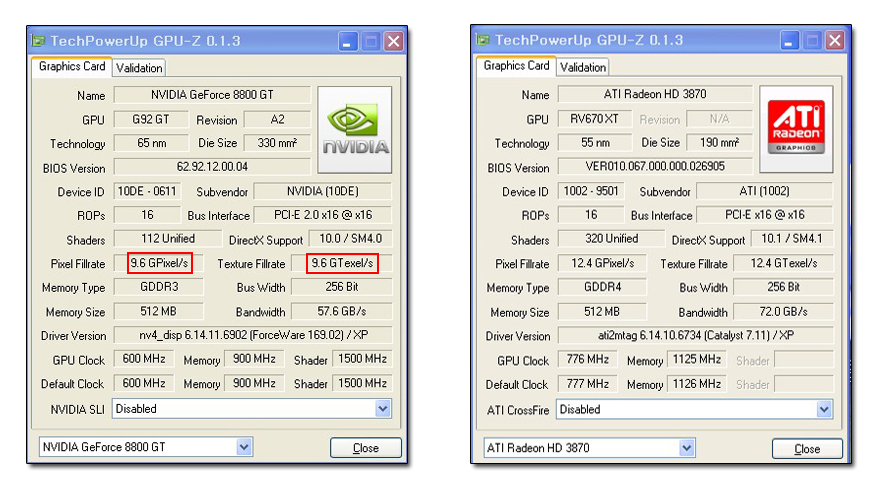Click 9.6 GPixel/s pixel fillrate value

click(x=160, y=263)
